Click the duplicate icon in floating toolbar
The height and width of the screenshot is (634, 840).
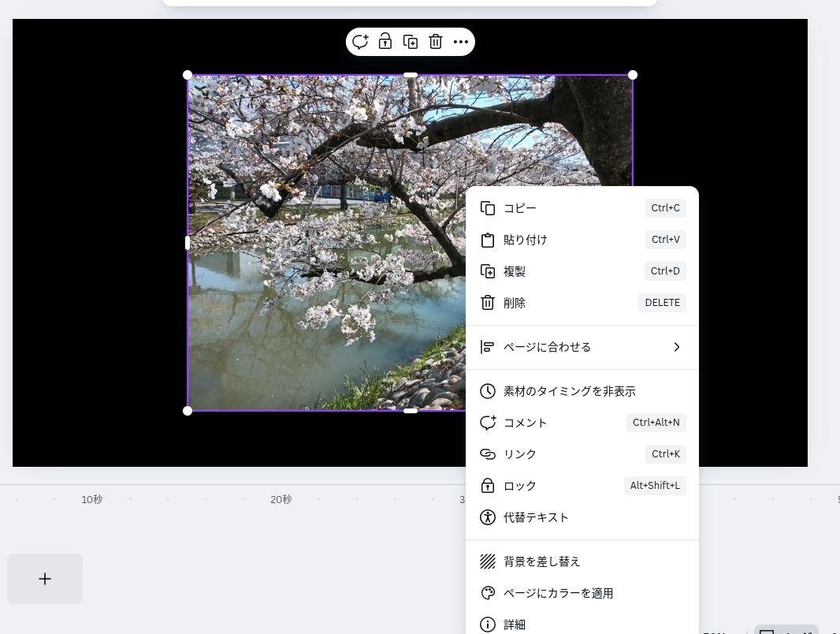pyautogui.click(x=411, y=42)
